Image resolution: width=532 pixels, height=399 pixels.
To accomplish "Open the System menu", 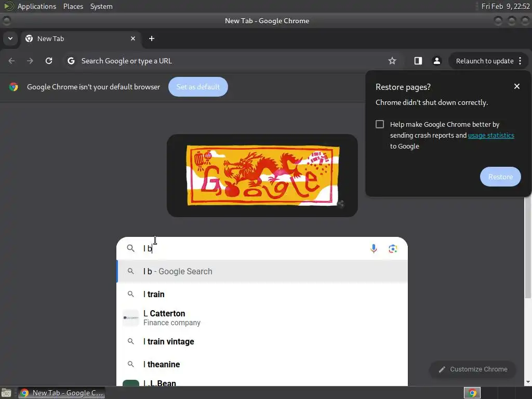I will (101, 6).
